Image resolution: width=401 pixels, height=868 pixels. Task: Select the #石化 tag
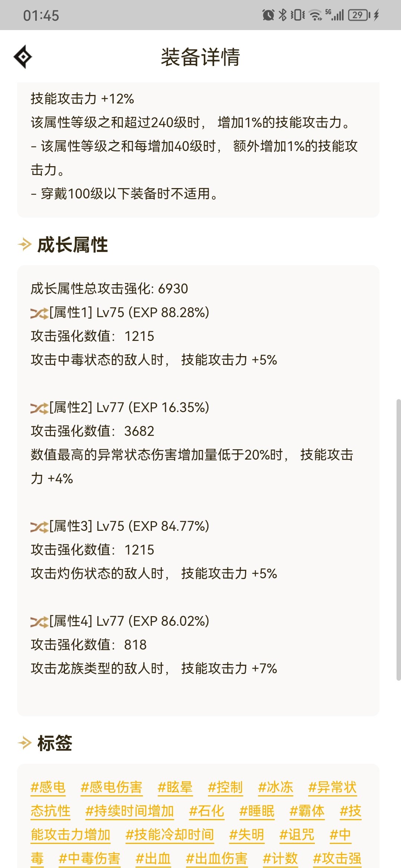tap(206, 811)
